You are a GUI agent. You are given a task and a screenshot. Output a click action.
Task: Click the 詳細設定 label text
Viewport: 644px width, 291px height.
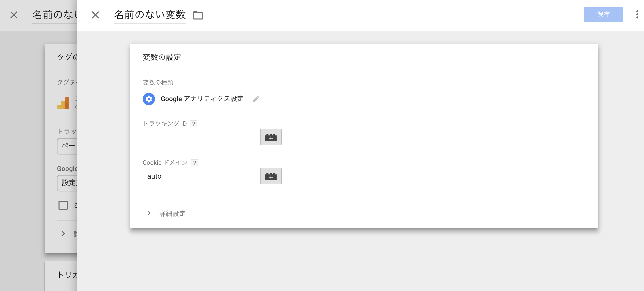(172, 214)
